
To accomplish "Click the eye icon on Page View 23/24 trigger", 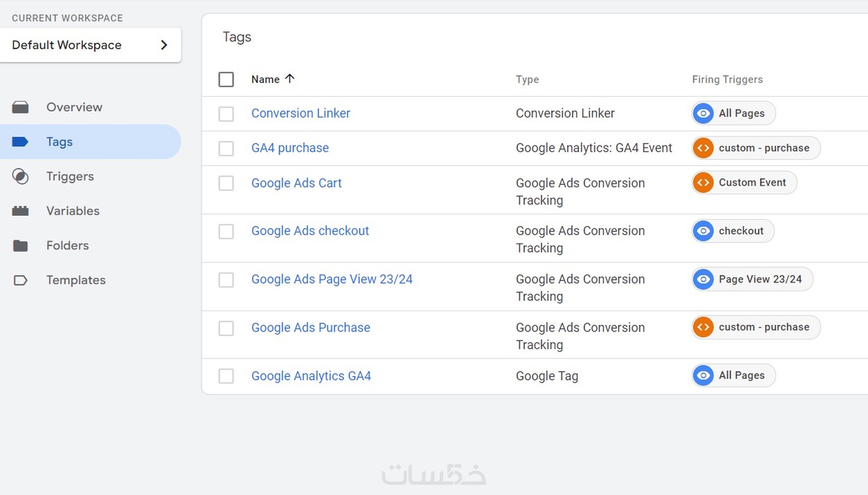I will point(703,279).
